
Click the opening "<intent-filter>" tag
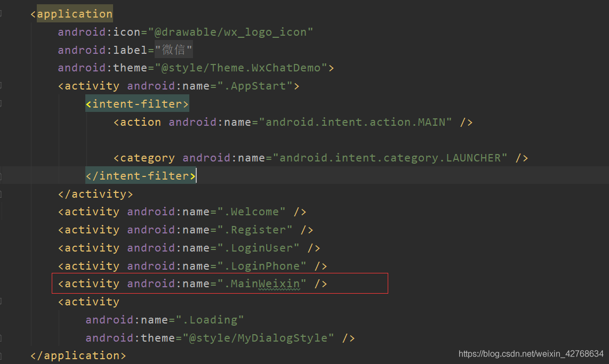(x=137, y=104)
